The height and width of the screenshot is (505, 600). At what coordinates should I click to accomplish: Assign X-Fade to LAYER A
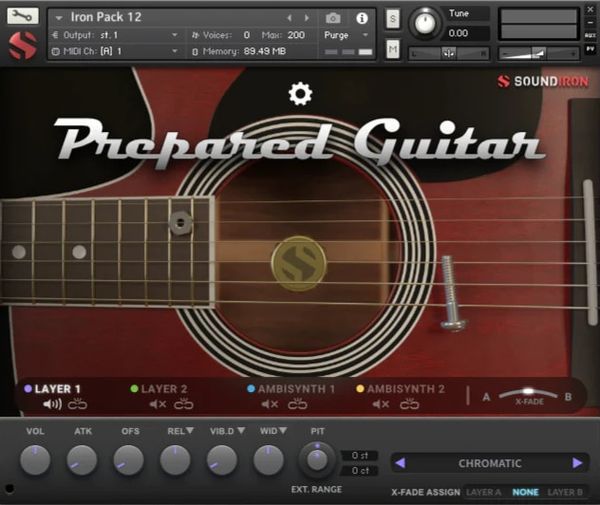point(484,492)
